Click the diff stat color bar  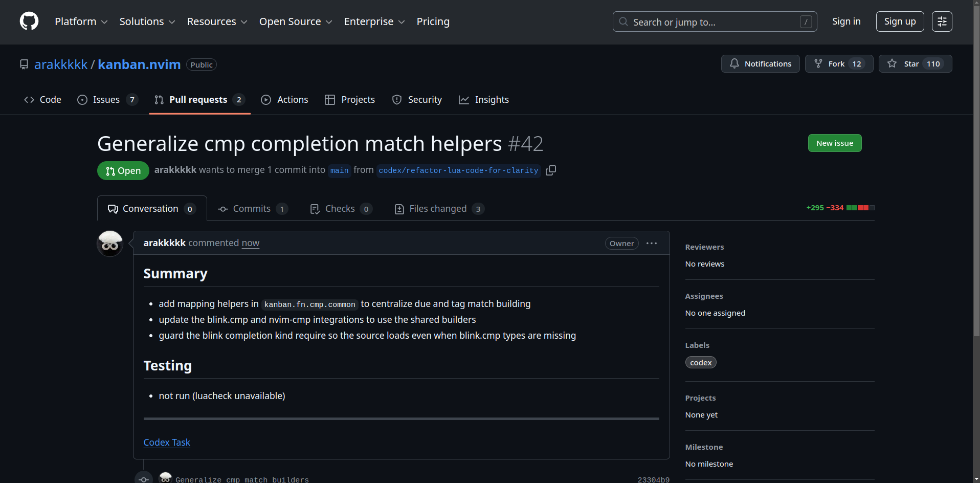click(x=860, y=208)
